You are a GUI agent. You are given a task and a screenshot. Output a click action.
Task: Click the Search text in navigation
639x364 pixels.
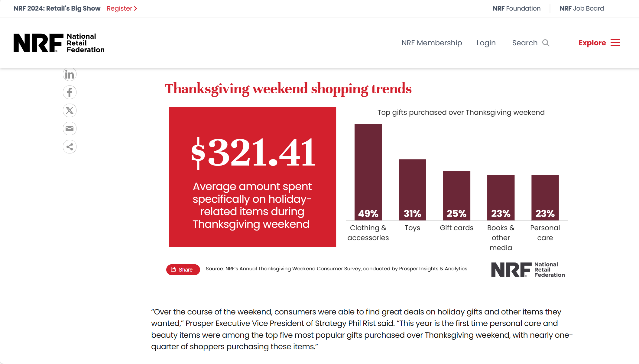525,43
